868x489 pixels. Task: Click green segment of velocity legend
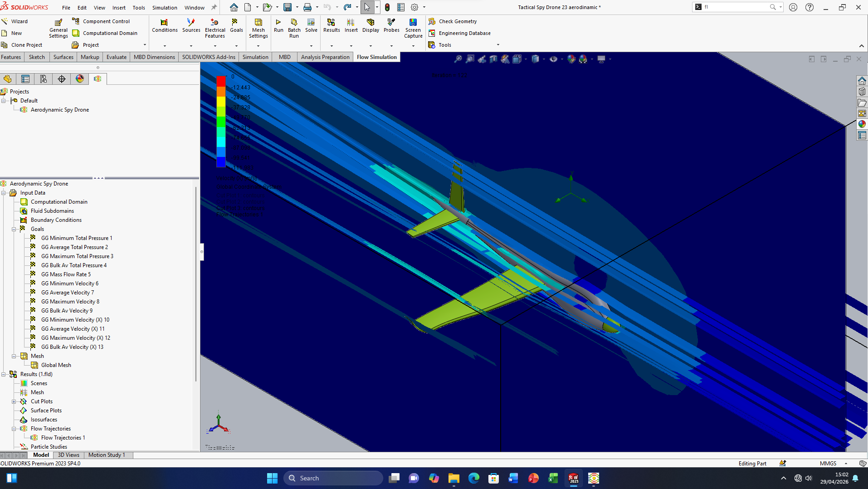click(x=221, y=122)
